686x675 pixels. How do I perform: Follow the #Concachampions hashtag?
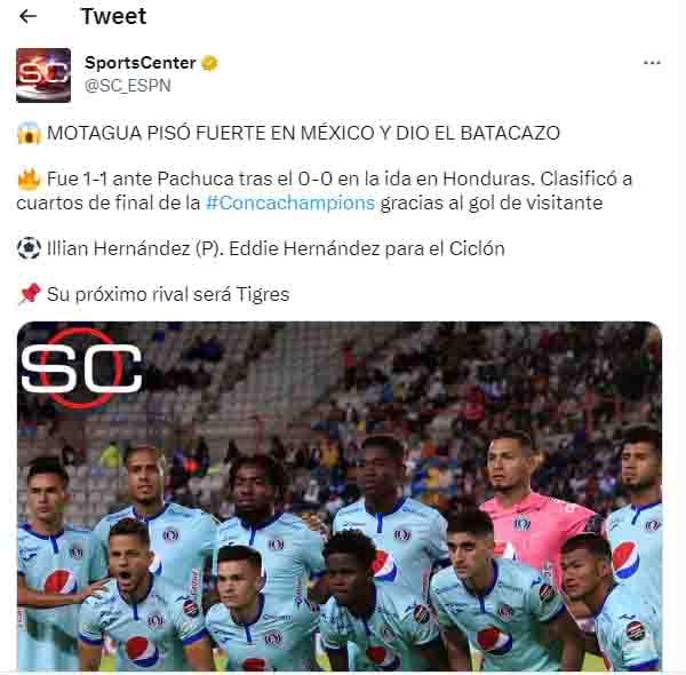(290, 203)
